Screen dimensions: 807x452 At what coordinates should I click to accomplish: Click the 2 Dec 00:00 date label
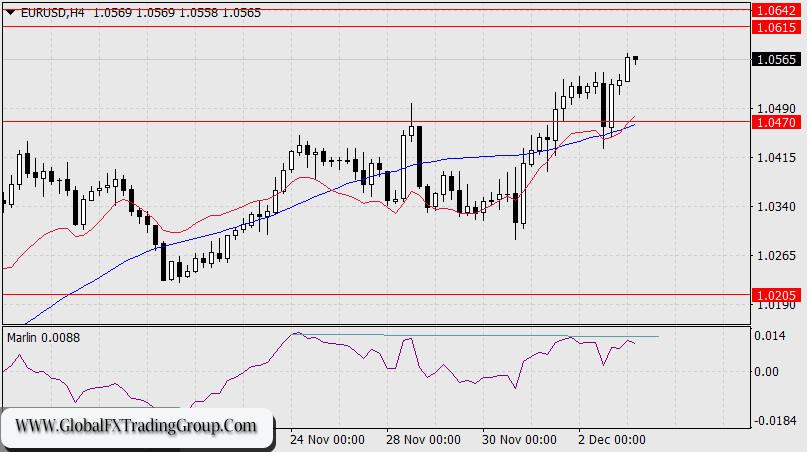point(611,440)
